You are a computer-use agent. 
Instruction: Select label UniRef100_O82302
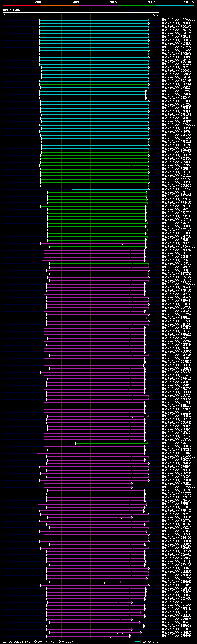point(177,165)
